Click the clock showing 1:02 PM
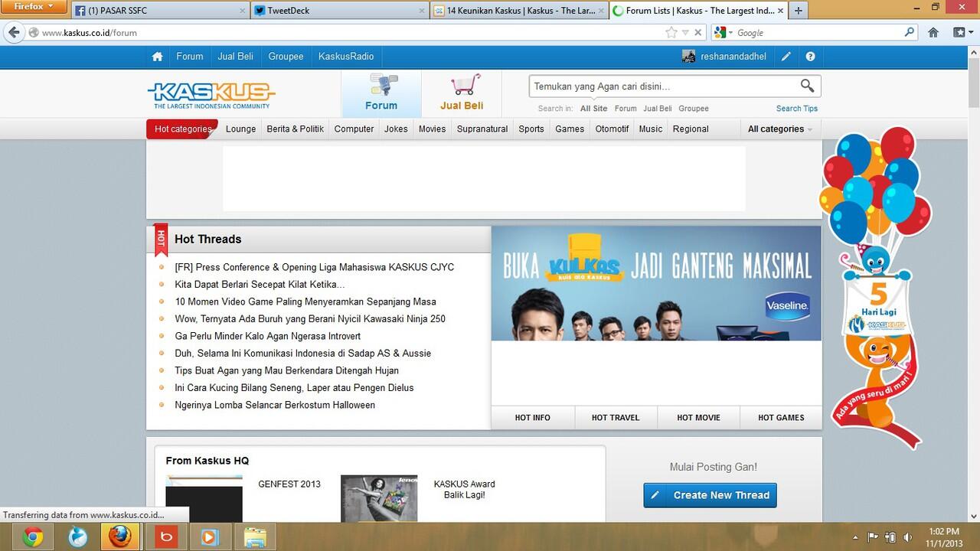 [943, 531]
